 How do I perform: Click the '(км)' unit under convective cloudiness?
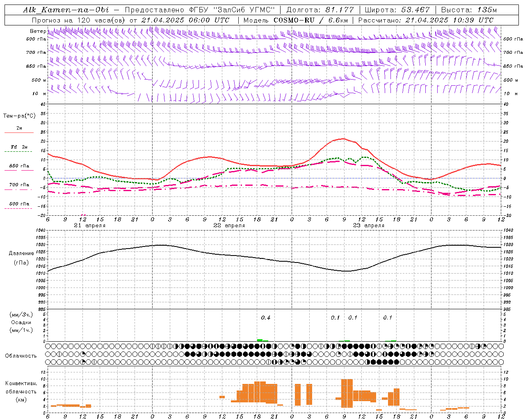[21, 399]
